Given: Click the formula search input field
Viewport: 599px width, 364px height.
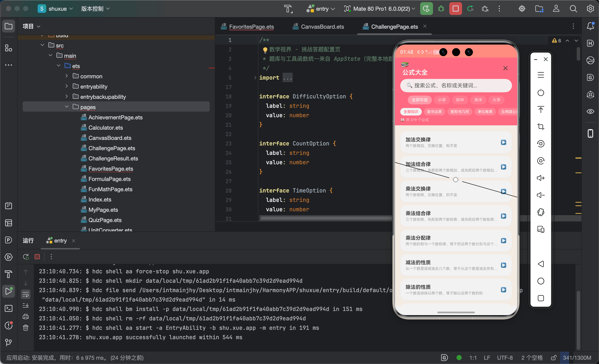Looking at the screenshot, I should pos(456,85).
